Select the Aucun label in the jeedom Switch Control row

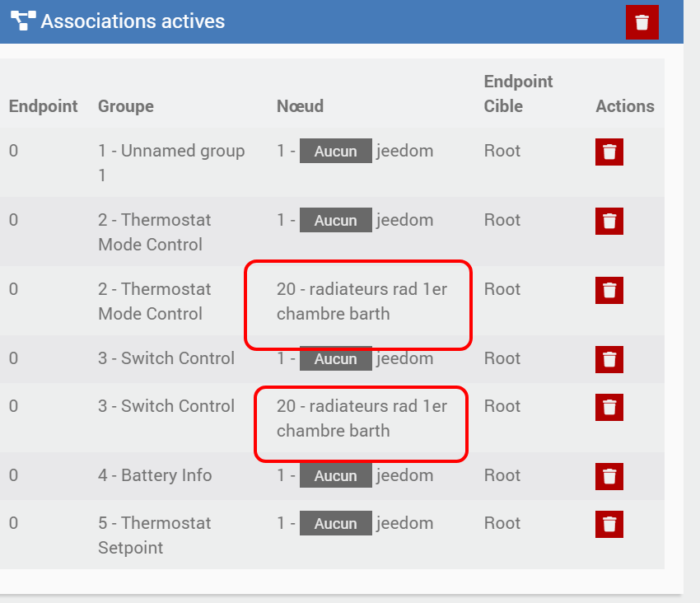(335, 359)
